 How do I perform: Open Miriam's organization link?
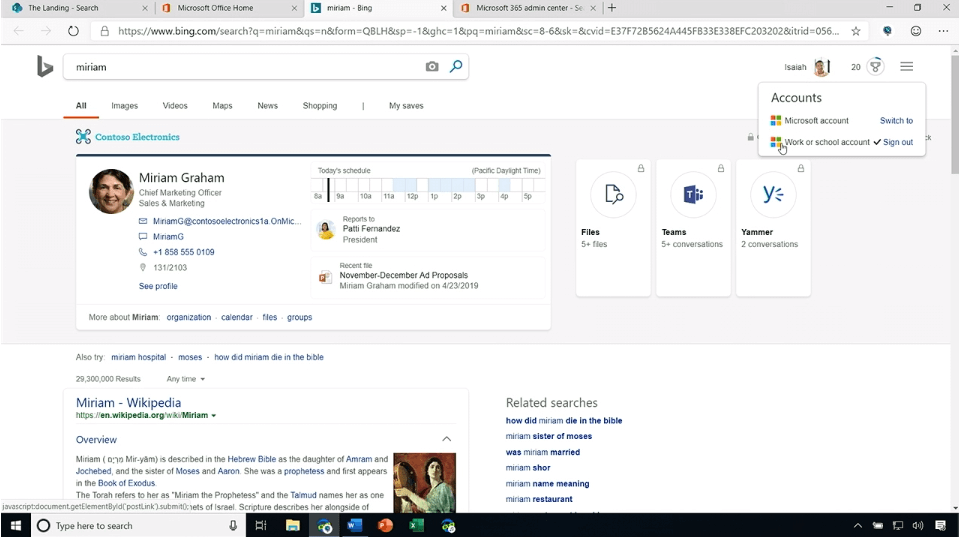[x=188, y=317]
